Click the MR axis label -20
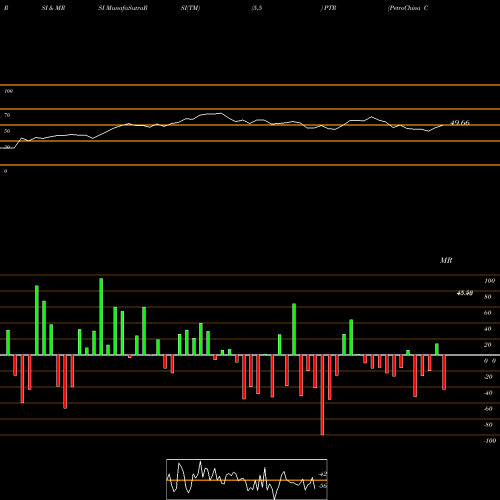Viewport: 500px width, 500px height. [488, 377]
